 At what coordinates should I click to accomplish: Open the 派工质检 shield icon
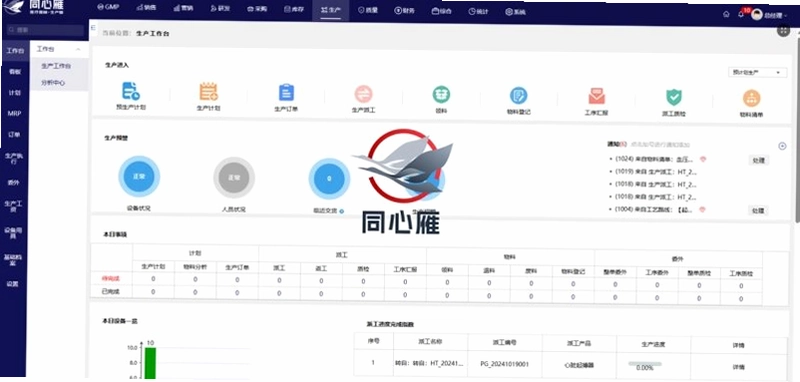click(673, 97)
